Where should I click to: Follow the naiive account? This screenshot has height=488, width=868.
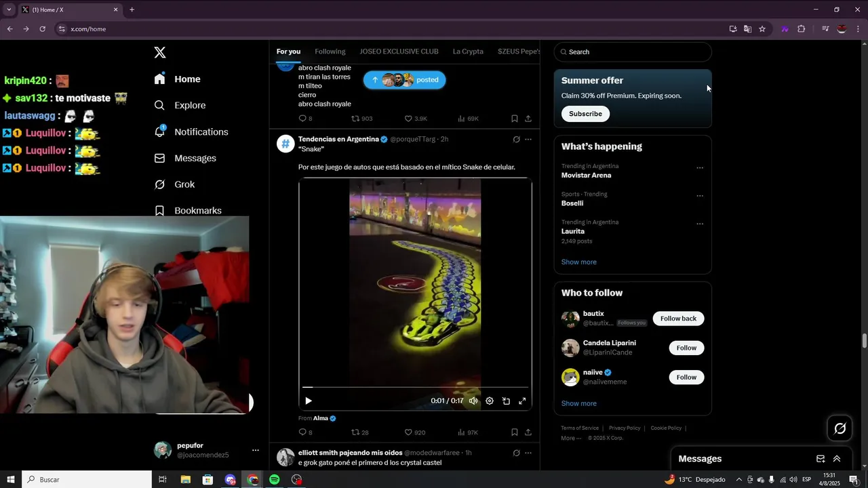tap(686, 377)
